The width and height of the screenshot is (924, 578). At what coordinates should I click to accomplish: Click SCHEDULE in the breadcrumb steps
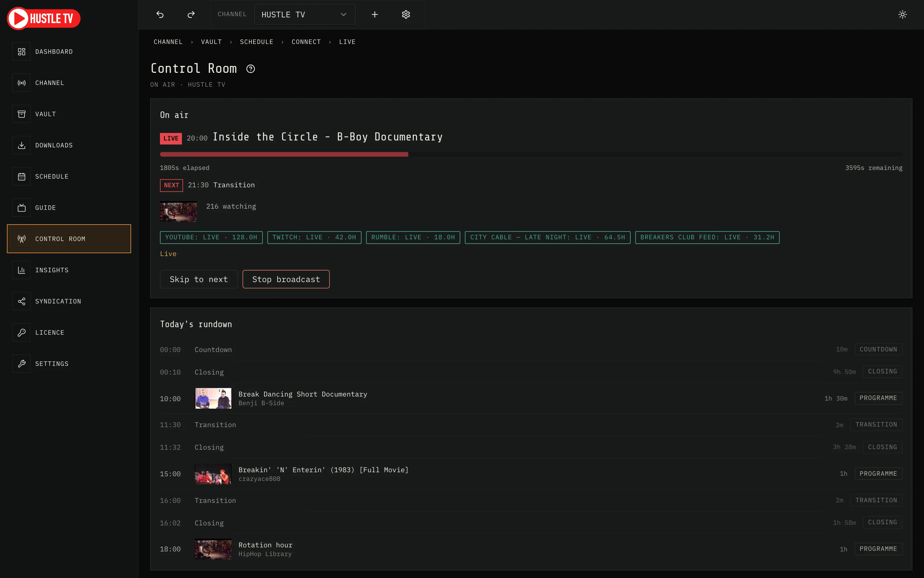point(257,42)
